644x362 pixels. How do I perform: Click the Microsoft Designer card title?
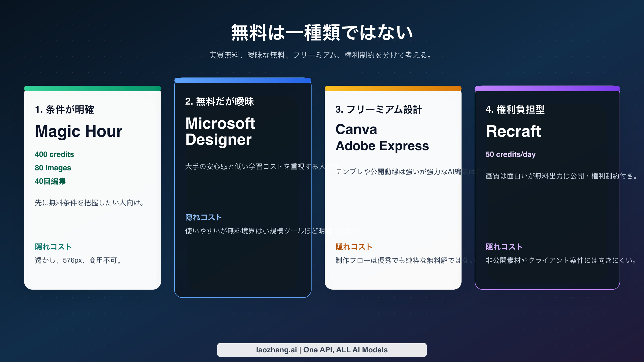pos(220,131)
